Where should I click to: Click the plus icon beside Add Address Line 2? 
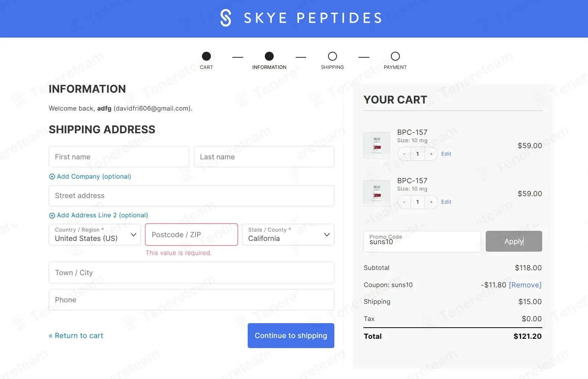click(52, 216)
